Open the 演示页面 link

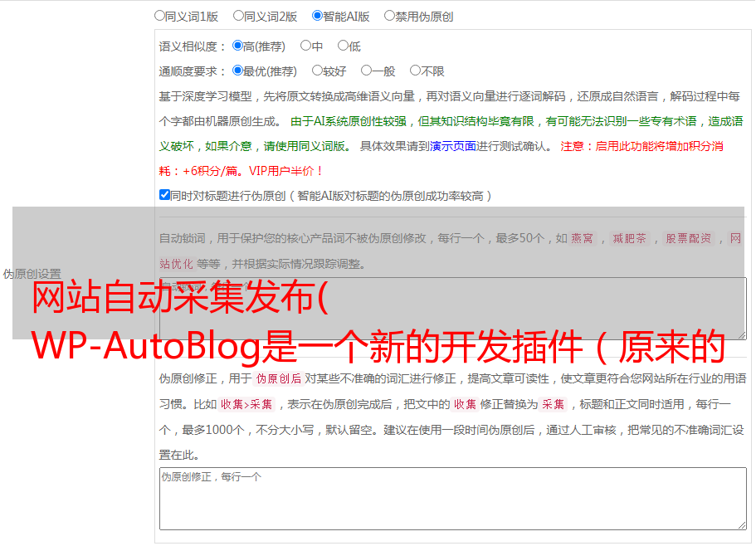tap(453, 146)
